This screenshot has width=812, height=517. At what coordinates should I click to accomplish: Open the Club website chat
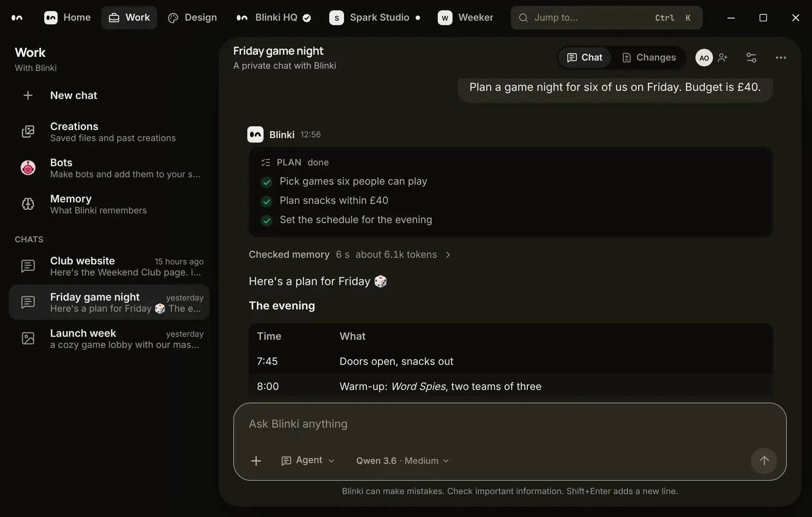[x=109, y=266]
